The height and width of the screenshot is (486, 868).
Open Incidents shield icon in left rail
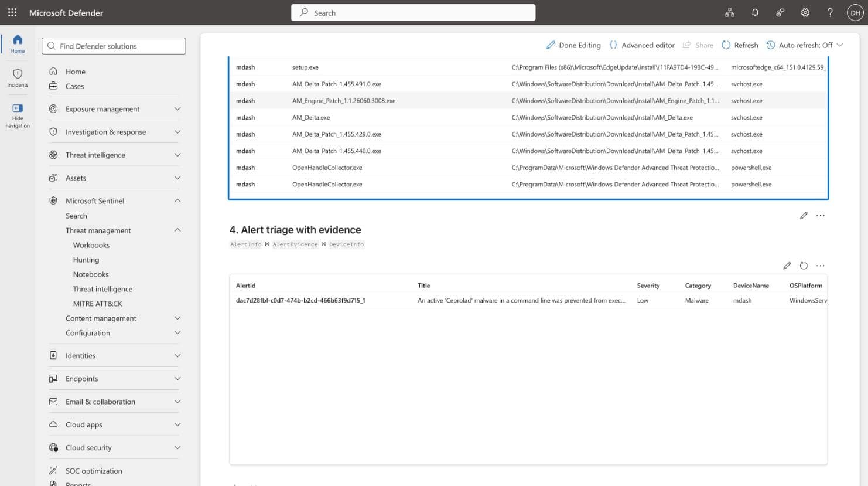[x=18, y=74]
